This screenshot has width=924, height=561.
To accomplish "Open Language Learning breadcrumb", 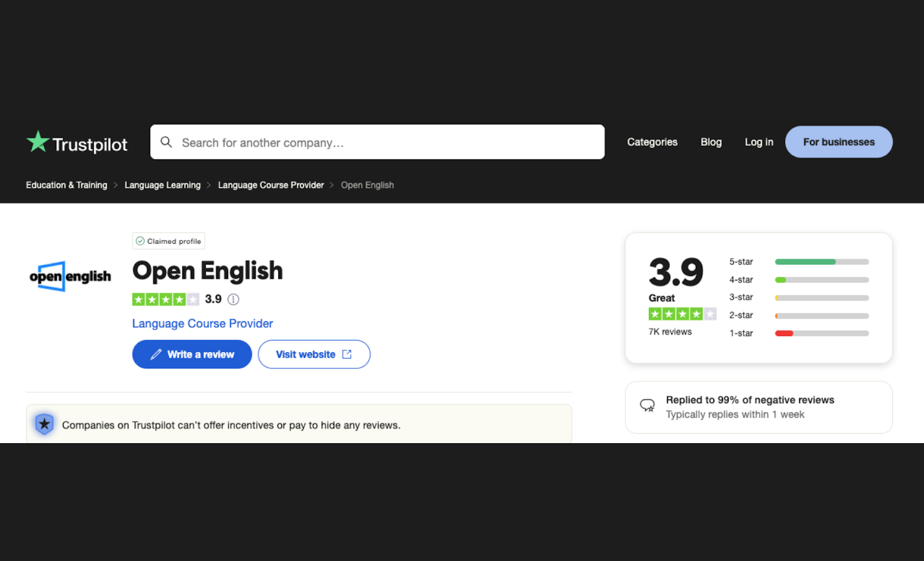I will pyautogui.click(x=163, y=185).
